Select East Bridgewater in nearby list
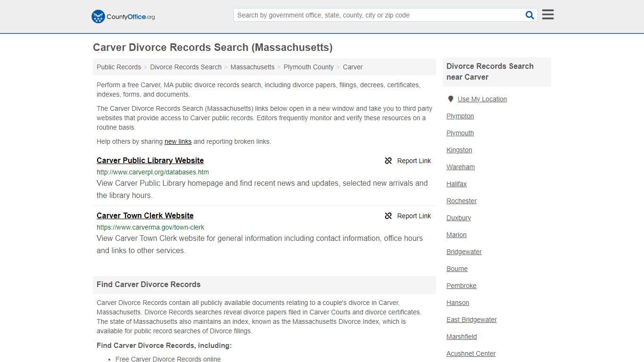The height and width of the screenshot is (362, 644). click(471, 320)
